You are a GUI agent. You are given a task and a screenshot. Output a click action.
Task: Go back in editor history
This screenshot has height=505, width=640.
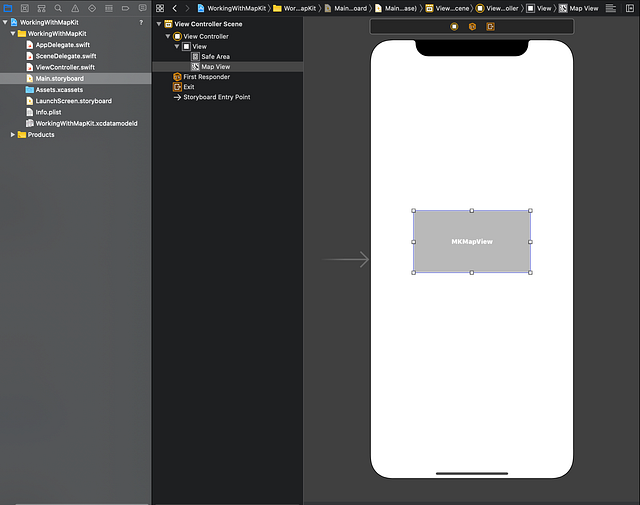175,8
